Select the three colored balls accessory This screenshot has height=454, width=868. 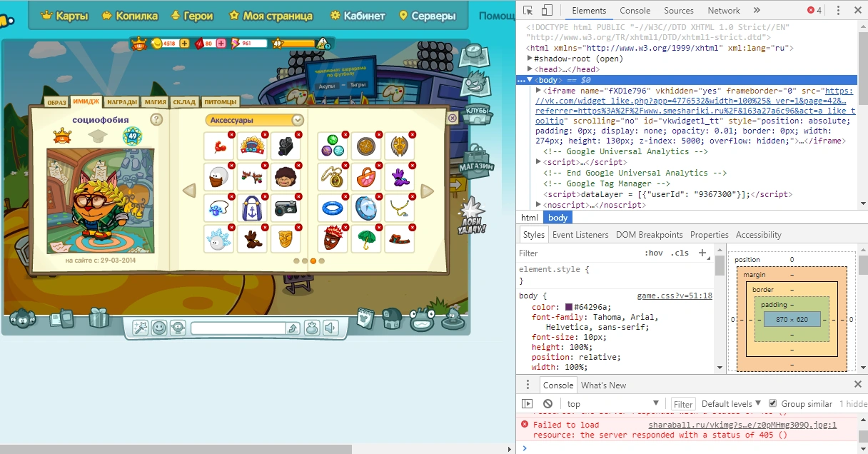tap(333, 146)
